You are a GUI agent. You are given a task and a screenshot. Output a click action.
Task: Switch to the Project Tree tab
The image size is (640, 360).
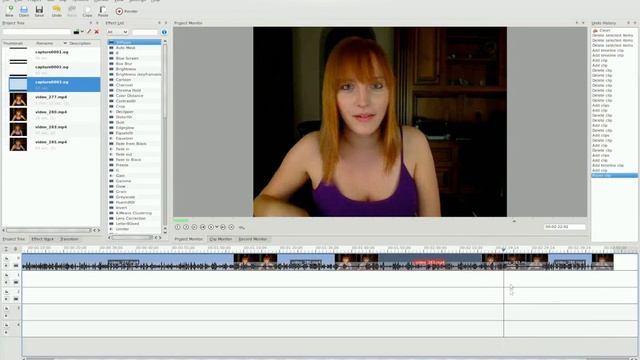click(x=14, y=239)
